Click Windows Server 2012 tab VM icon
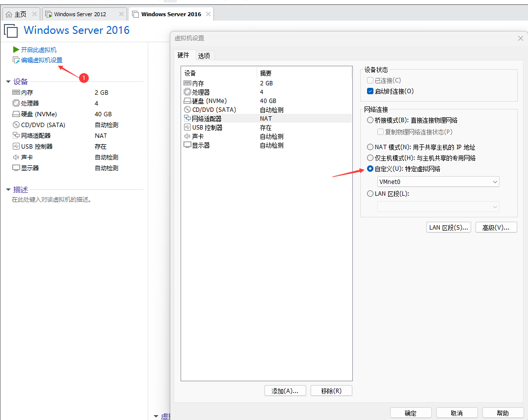The width and height of the screenshot is (528, 420). click(x=49, y=14)
